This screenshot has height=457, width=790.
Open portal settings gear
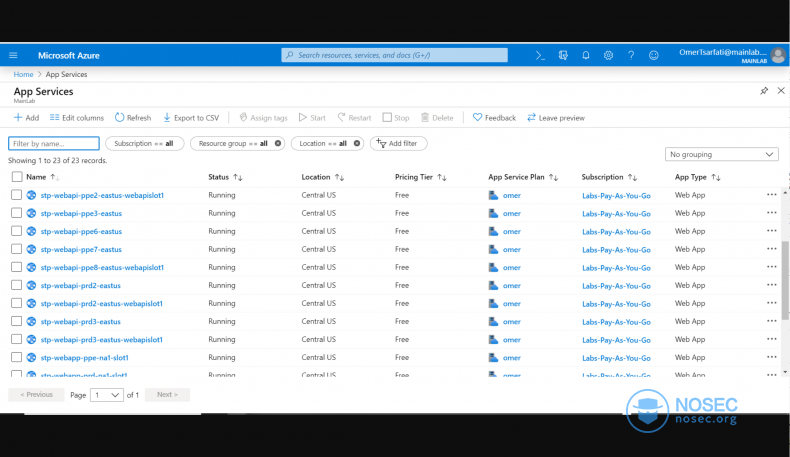point(608,55)
